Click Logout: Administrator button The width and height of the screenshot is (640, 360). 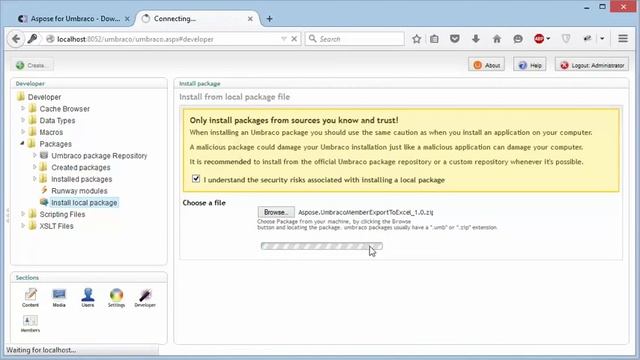point(592,65)
